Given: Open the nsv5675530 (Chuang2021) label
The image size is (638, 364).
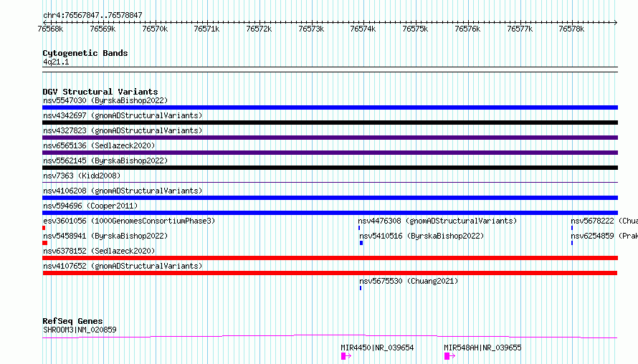Looking at the screenshot, I should click(409, 281).
